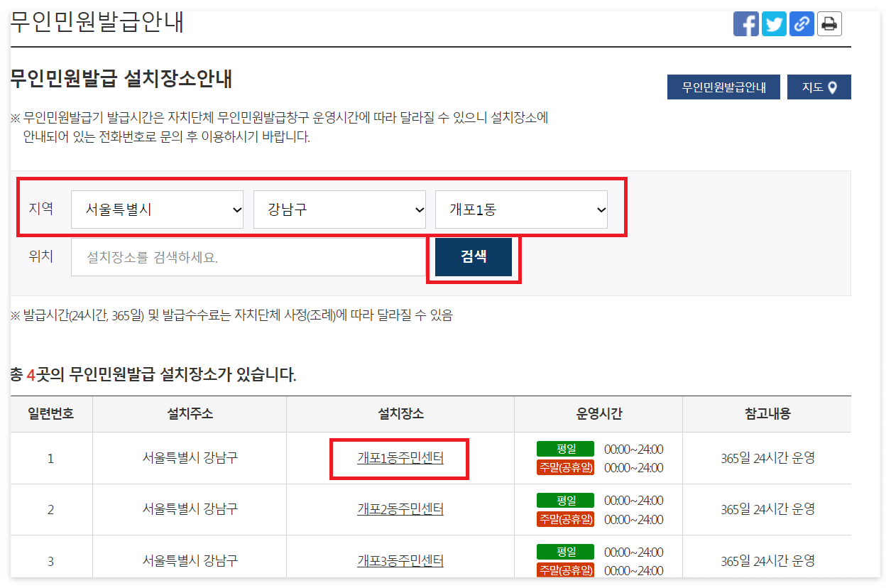Open the 개포2동주민센터 location link
Image resolution: width=891 pixels, height=588 pixels.
tap(399, 509)
